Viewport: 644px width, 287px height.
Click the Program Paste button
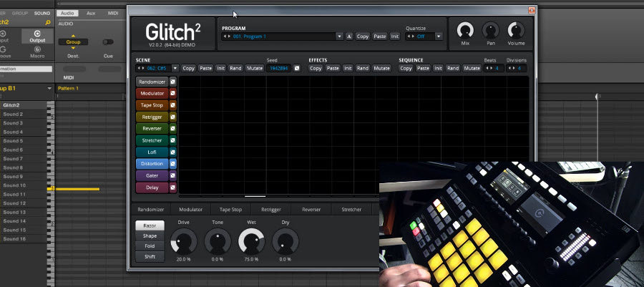pyautogui.click(x=379, y=37)
